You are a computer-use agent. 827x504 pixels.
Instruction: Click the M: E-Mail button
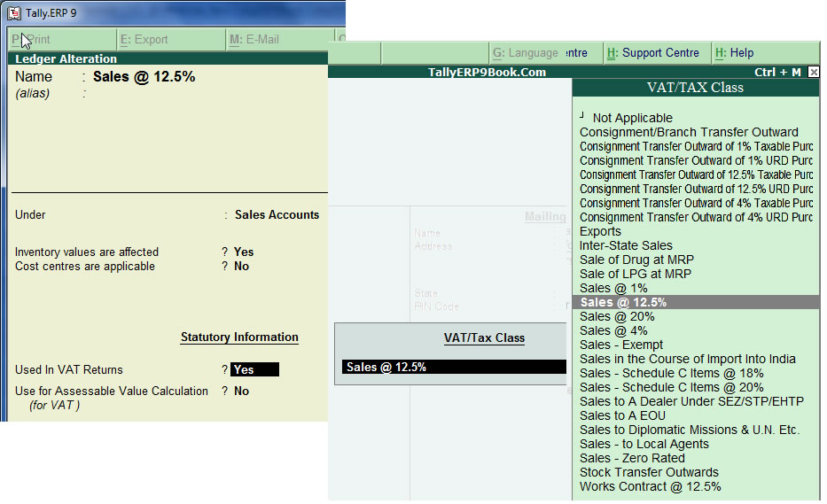280,40
